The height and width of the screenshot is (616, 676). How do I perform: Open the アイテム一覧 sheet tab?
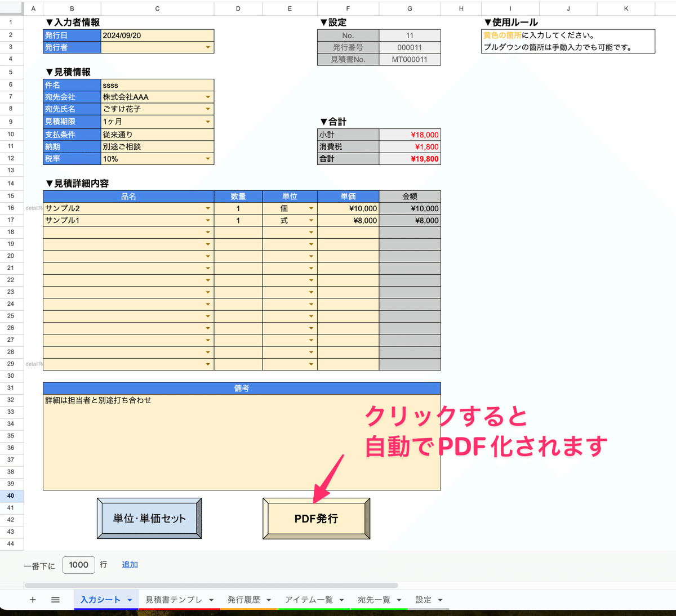click(309, 600)
